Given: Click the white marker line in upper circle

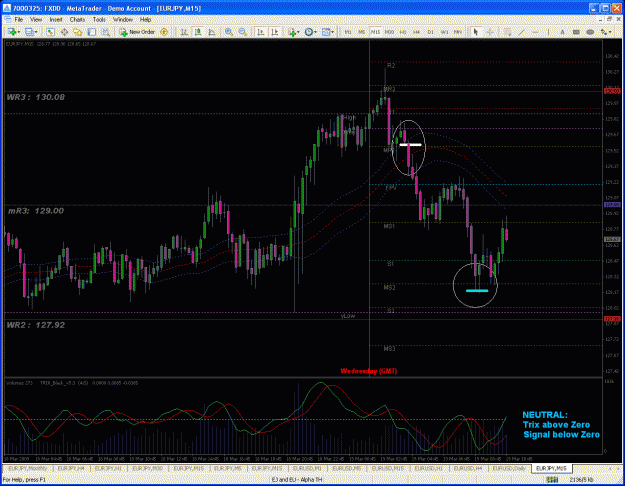Looking at the screenshot, I should (x=410, y=145).
